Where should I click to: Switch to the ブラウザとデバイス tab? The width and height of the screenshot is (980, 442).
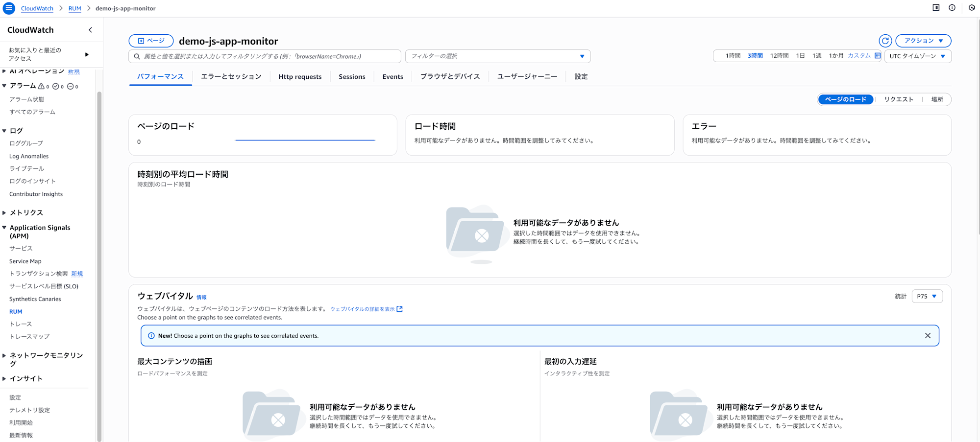click(450, 77)
